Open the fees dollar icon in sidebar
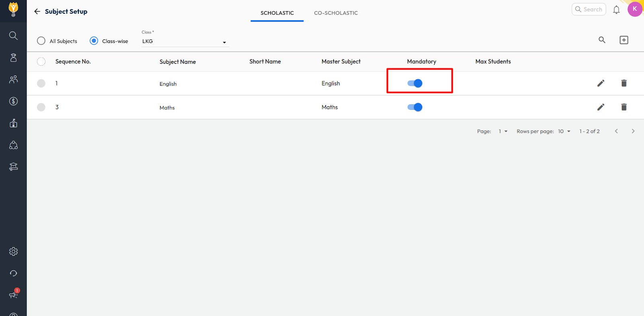The image size is (644, 316). pos(13,101)
